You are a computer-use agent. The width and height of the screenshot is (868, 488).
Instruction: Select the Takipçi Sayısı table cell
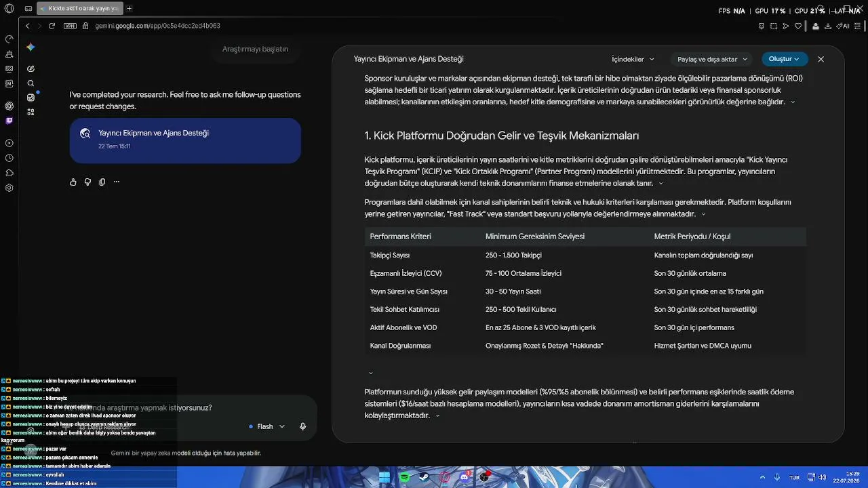(390, 256)
